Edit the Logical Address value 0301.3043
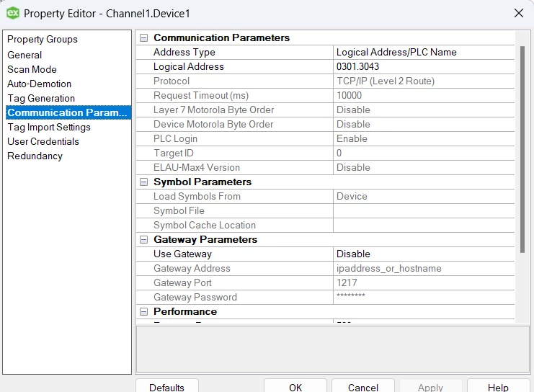 [424, 67]
